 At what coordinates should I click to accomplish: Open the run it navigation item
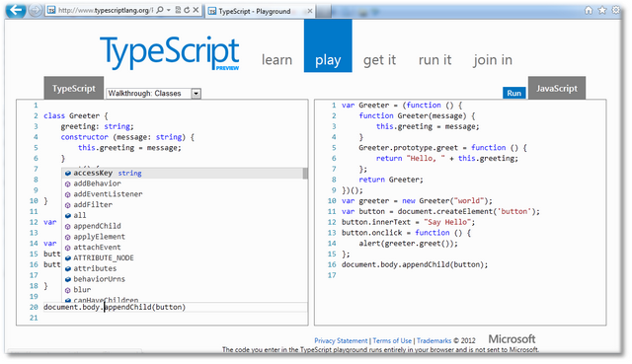[x=434, y=59]
